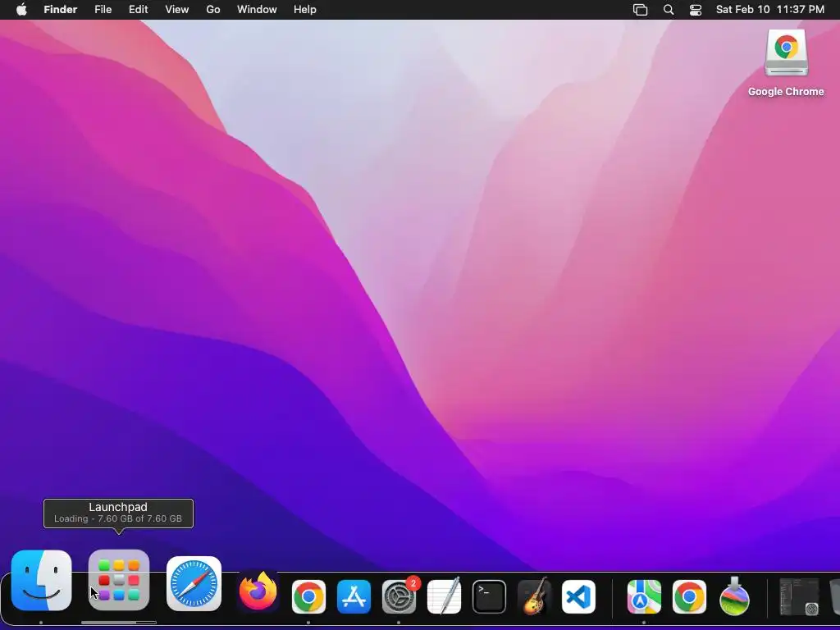The height and width of the screenshot is (630, 840).
Task: Open the Window menu
Action: coord(257,10)
